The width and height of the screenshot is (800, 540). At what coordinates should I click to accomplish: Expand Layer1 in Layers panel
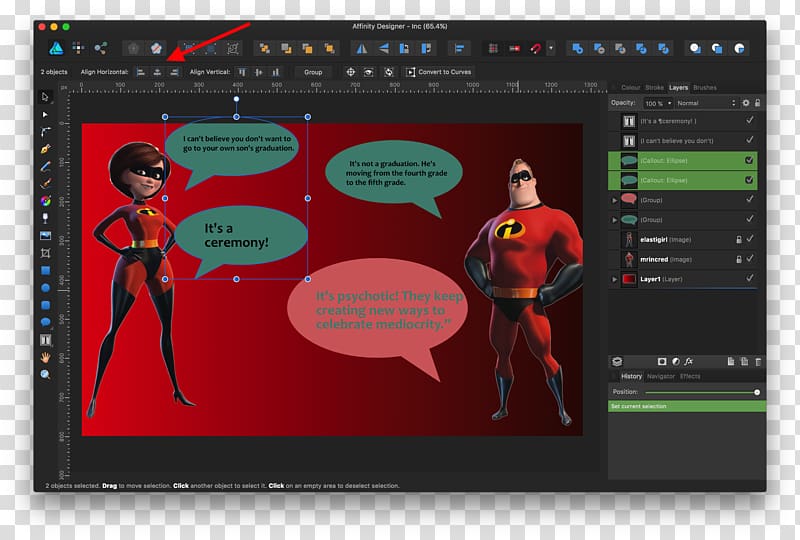[x=614, y=279]
